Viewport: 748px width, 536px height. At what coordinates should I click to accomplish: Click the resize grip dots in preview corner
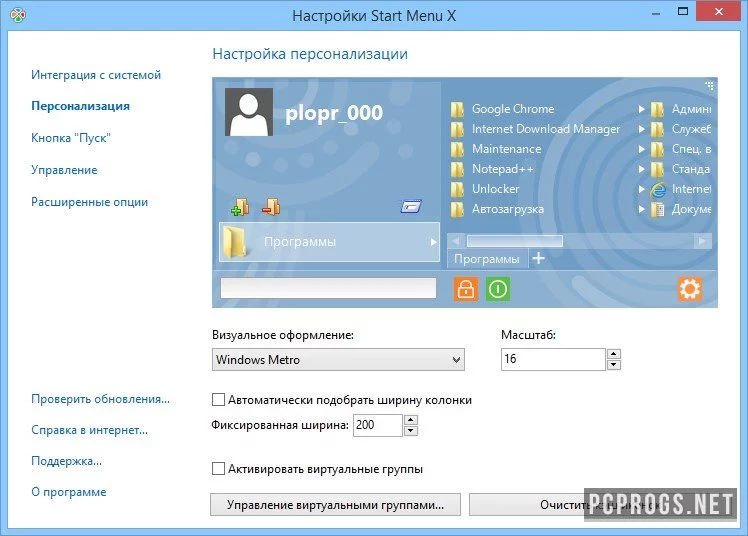pyautogui.click(x=710, y=85)
